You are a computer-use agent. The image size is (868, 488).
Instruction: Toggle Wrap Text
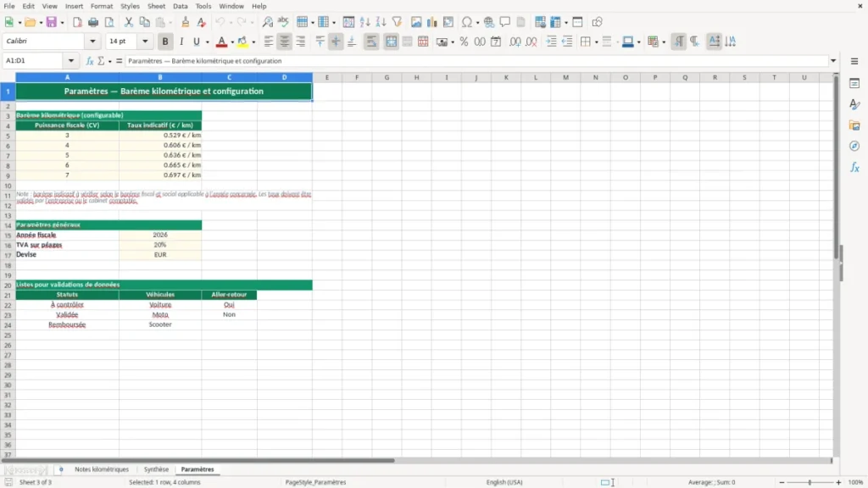[371, 42]
